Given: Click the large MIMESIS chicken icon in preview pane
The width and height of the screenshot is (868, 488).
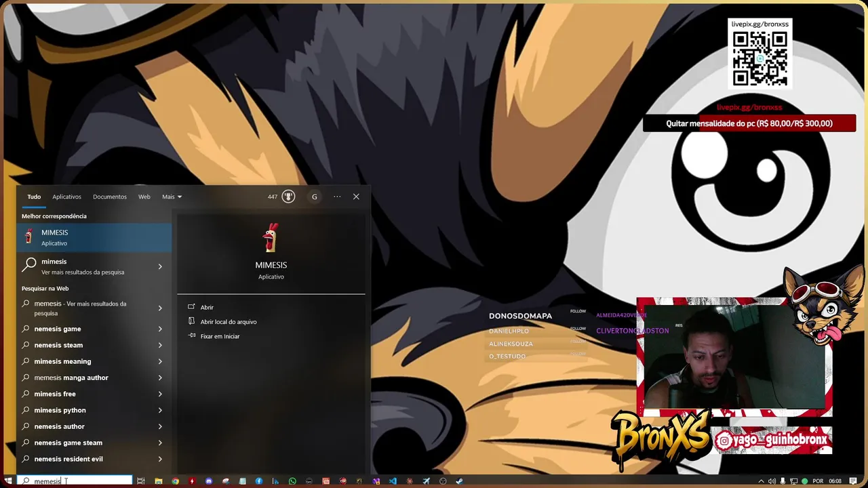Looking at the screenshot, I should click(271, 238).
